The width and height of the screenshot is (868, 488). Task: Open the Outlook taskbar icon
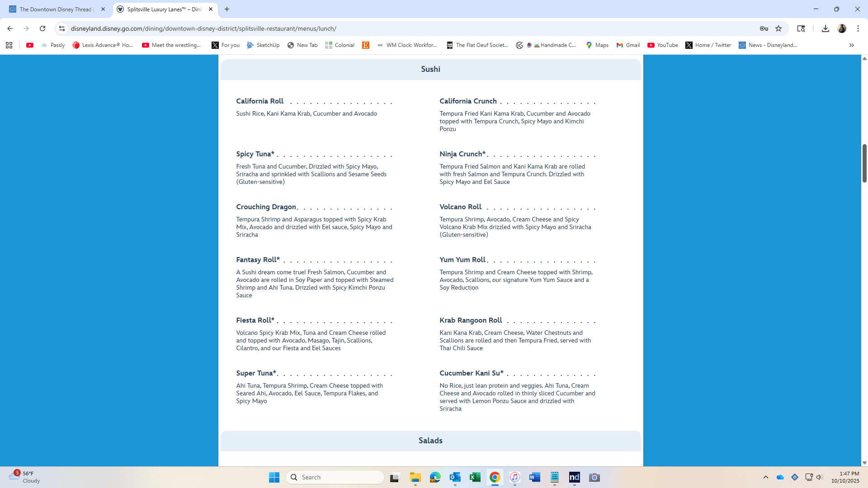455,477
